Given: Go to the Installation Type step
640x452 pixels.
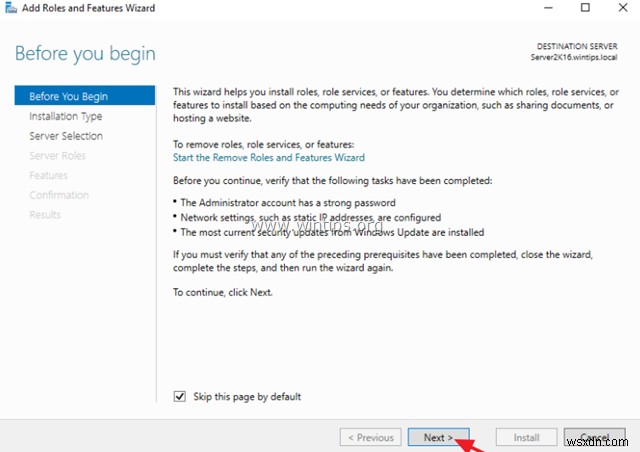Looking at the screenshot, I should [x=65, y=116].
